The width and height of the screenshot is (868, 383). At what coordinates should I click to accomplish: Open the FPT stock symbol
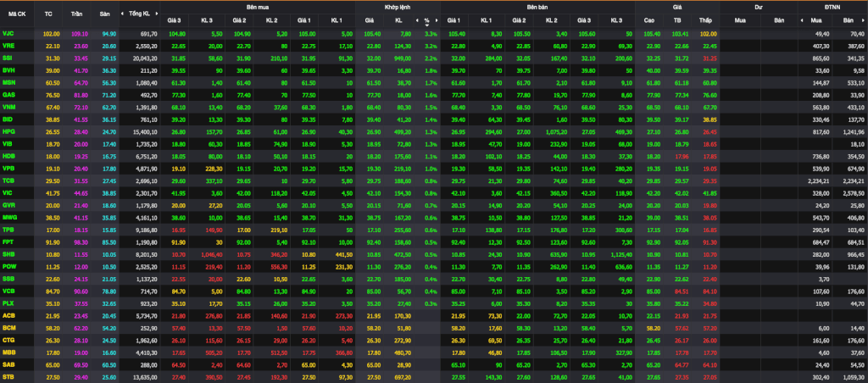click(8, 241)
